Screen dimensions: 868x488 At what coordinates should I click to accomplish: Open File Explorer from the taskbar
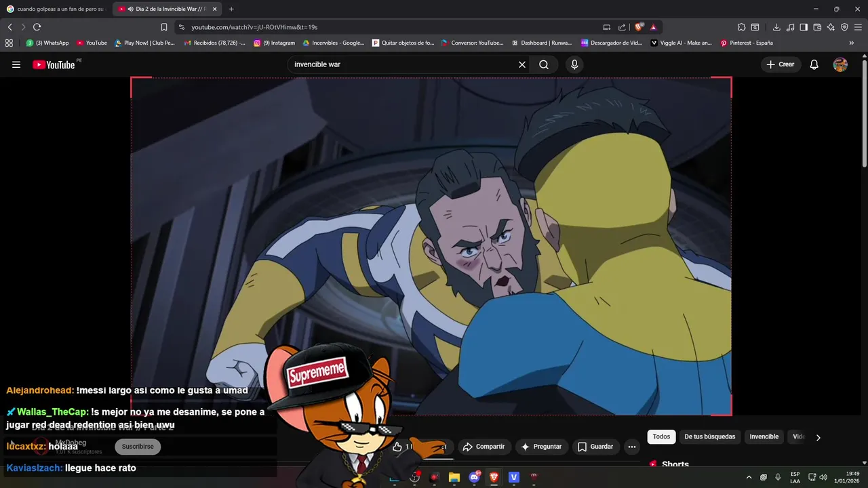(x=454, y=477)
